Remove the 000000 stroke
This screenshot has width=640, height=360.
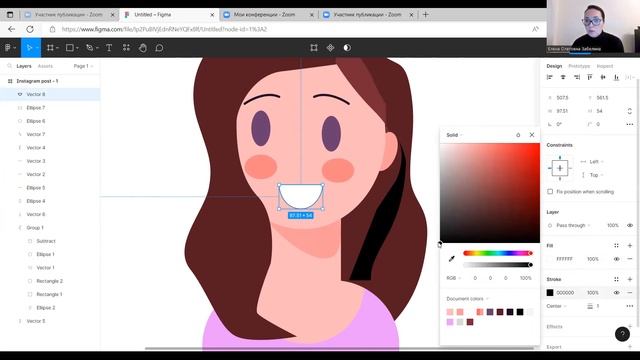630,293
